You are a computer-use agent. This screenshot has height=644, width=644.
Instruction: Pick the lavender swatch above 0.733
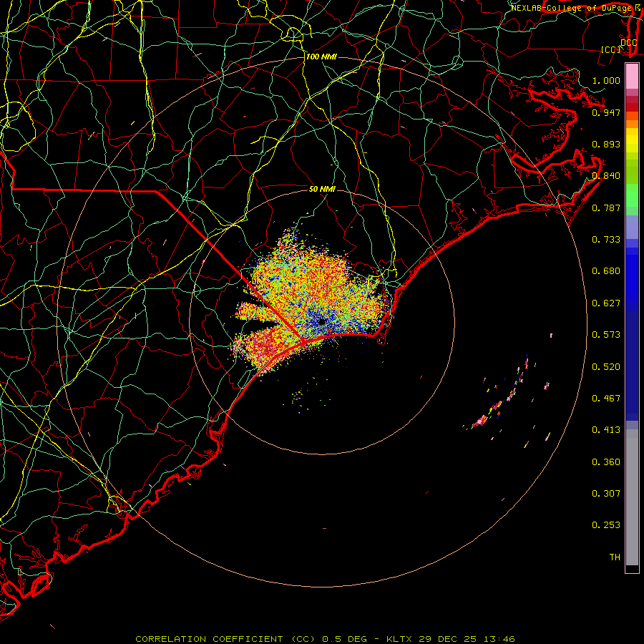tap(632, 227)
